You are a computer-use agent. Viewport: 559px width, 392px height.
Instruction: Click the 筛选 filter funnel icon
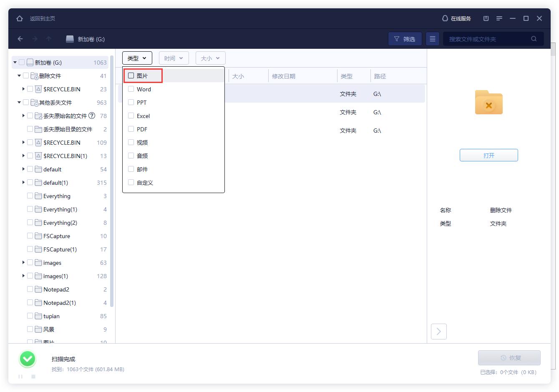click(396, 38)
